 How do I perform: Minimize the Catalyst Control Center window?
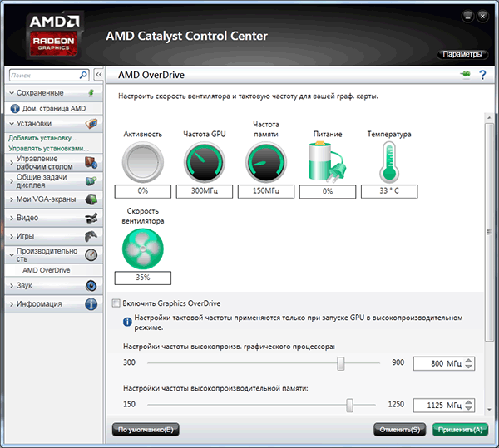[x=467, y=17]
